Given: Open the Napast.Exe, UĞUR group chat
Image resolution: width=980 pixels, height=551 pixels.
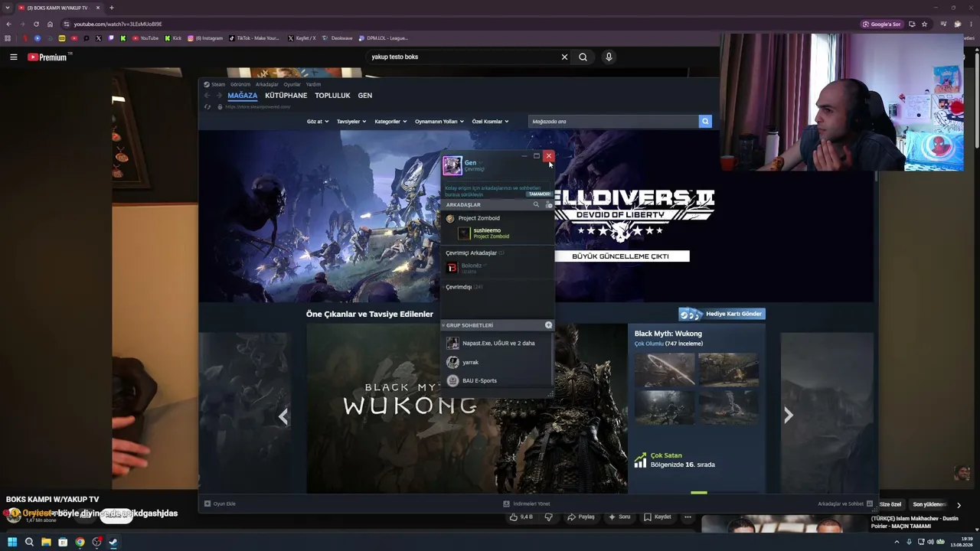Looking at the screenshot, I should pos(498,343).
